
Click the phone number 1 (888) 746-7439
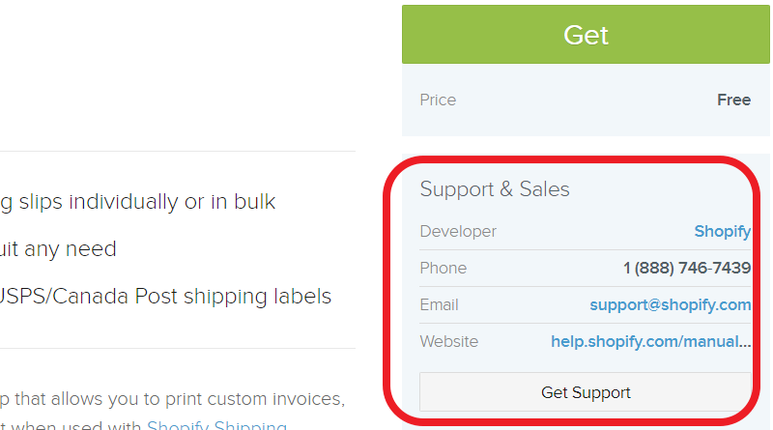(686, 268)
